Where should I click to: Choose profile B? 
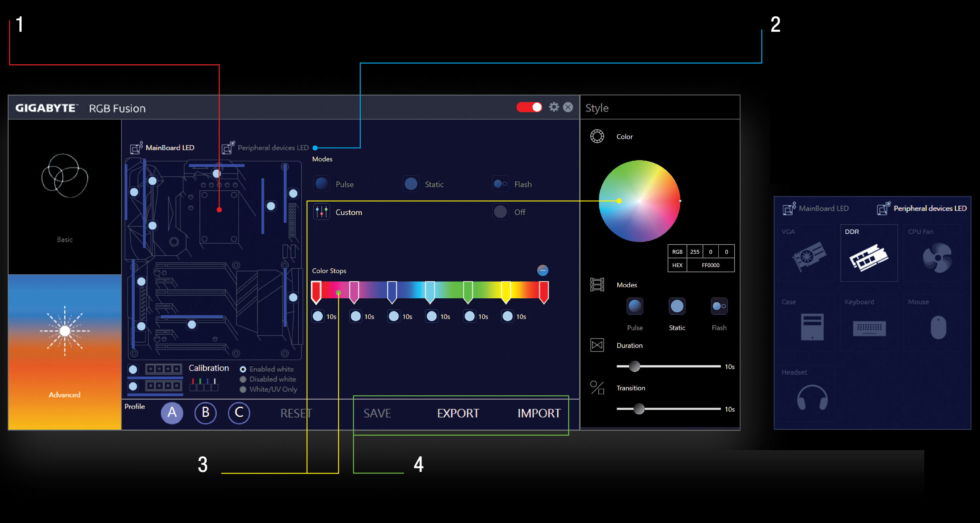point(206,413)
